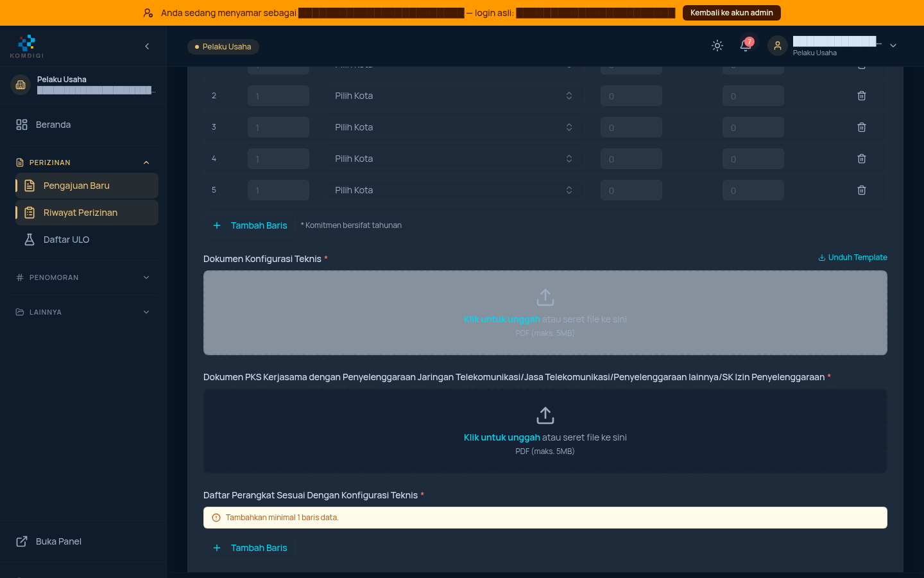Delete row 5 with trash icon

(862, 190)
